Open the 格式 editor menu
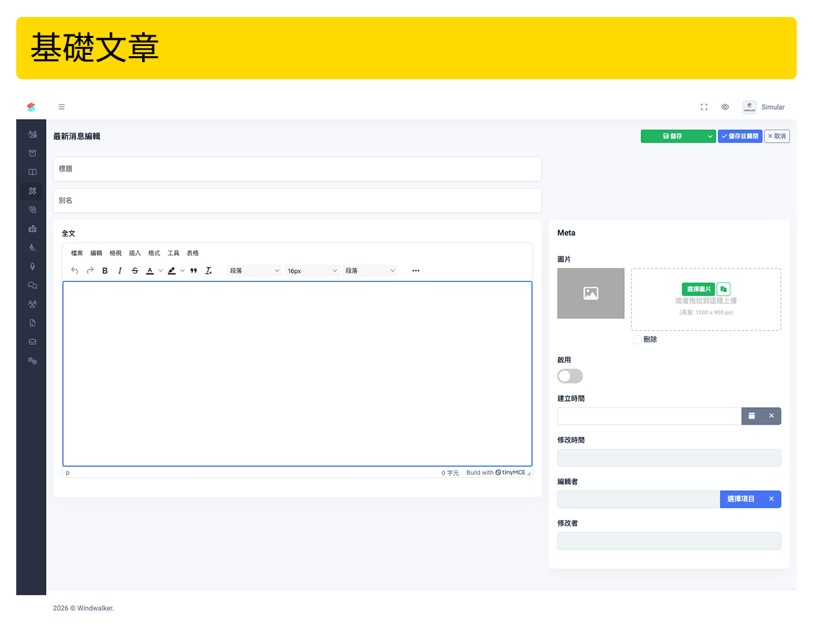The height and width of the screenshot is (644, 813). click(154, 253)
